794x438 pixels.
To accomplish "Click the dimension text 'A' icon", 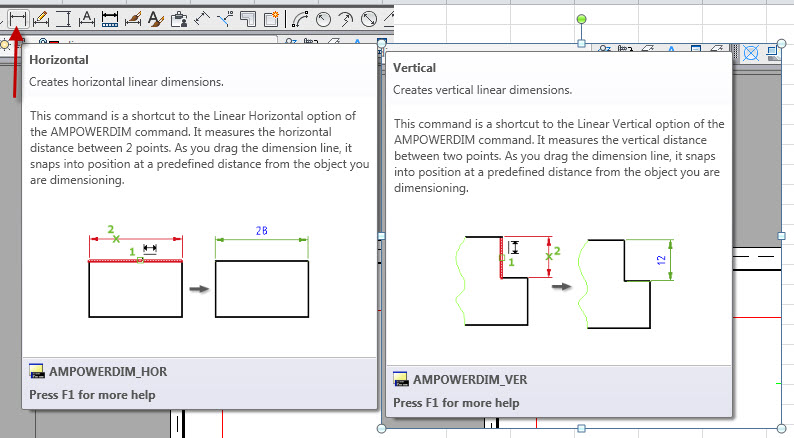I will [87, 19].
